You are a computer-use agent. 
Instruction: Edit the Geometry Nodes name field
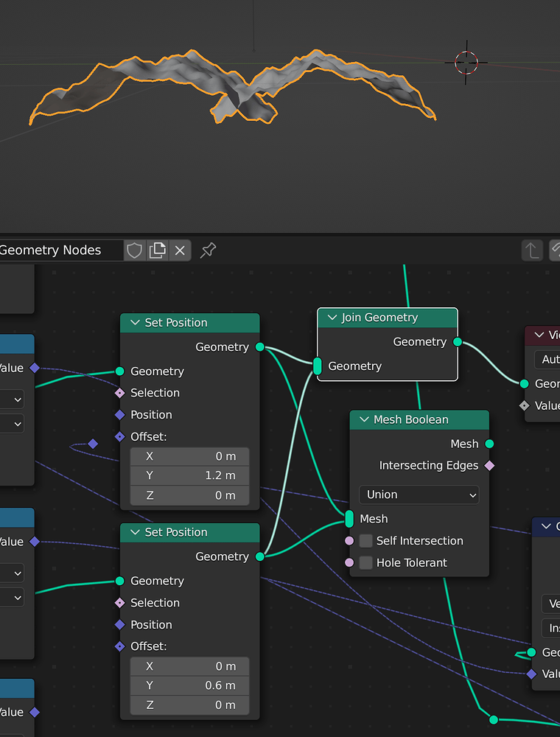61,250
